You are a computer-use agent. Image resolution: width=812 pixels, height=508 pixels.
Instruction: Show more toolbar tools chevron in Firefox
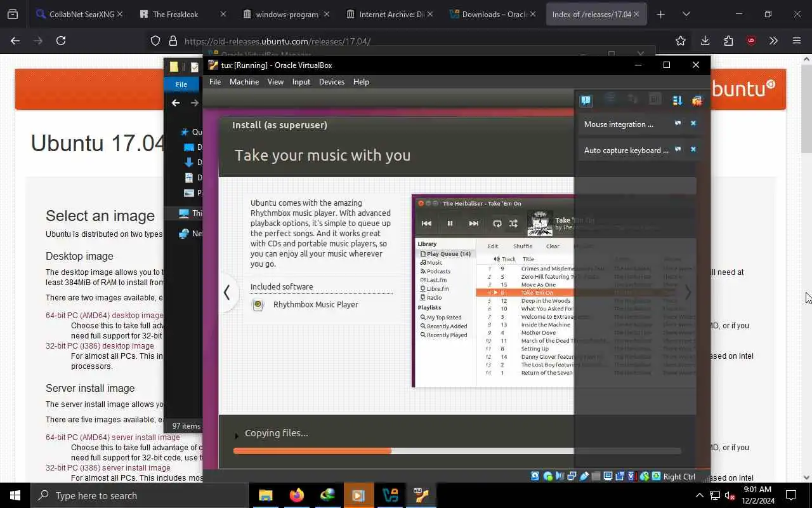(x=773, y=41)
